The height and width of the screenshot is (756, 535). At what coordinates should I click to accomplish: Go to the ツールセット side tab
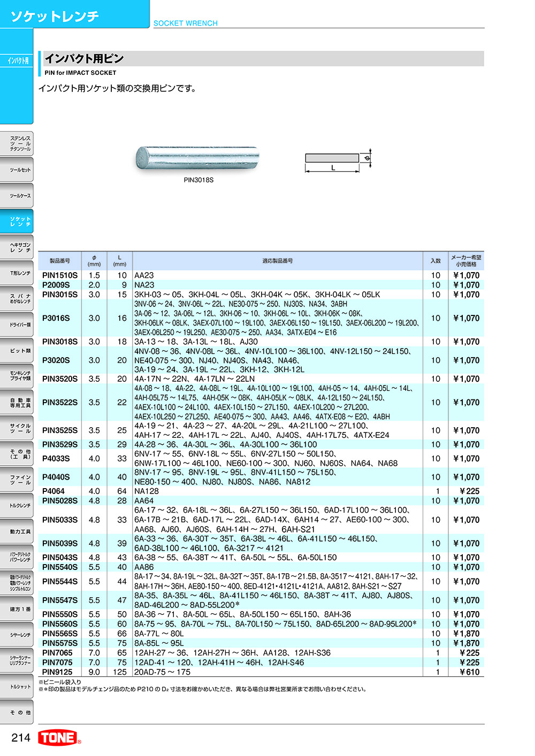click(x=17, y=170)
